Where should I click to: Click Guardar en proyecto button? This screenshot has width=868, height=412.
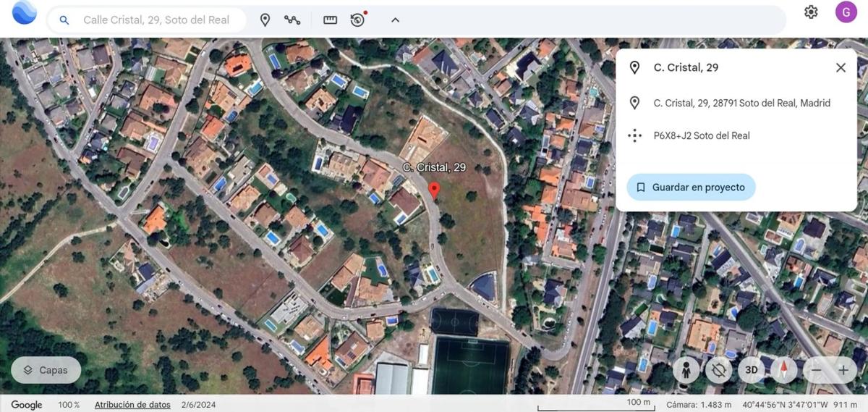point(691,187)
